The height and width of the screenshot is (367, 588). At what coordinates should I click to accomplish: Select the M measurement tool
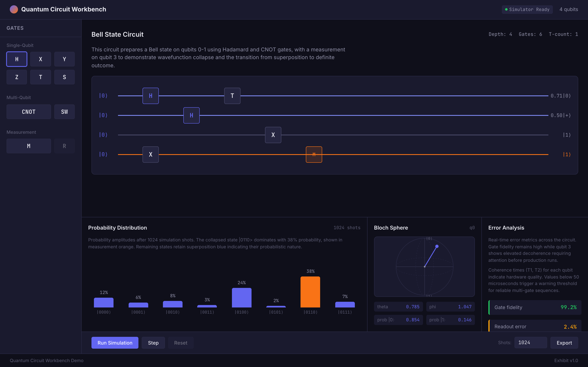[28, 146]
